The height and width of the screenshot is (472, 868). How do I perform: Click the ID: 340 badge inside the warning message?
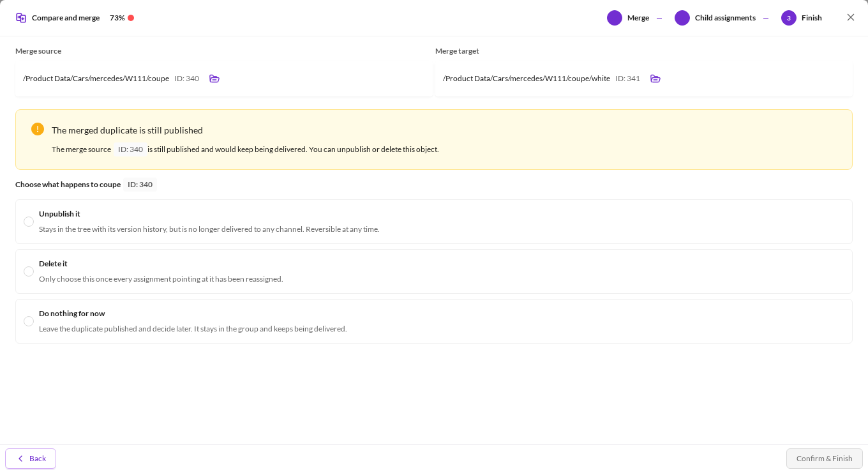[130, 149]
